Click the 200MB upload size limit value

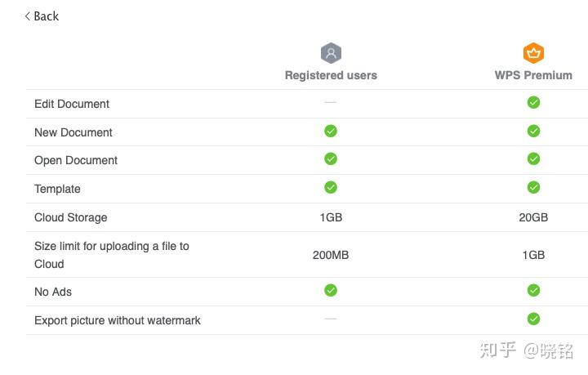click(331, 256)
